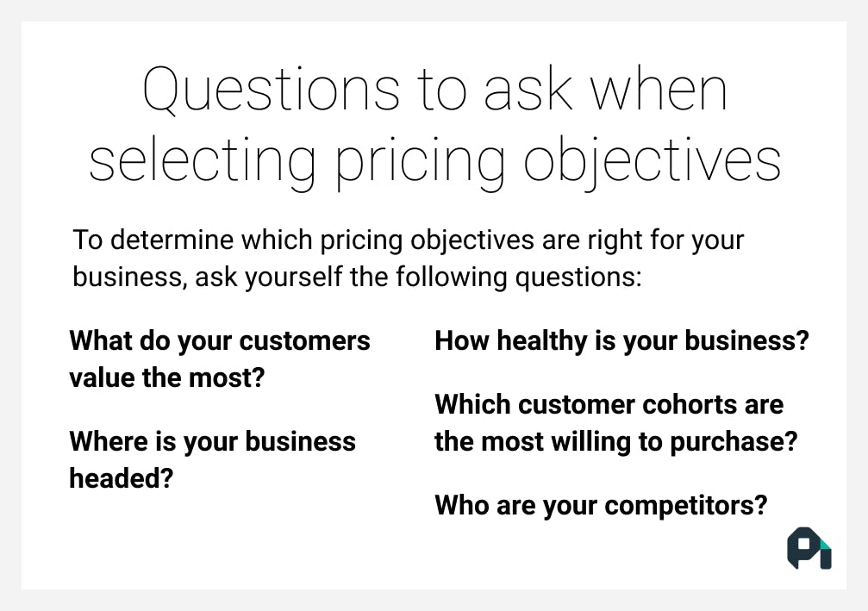Select the question "How healthy is your business?"
Screen dimensions: 868x611
(x=621, y=340)
